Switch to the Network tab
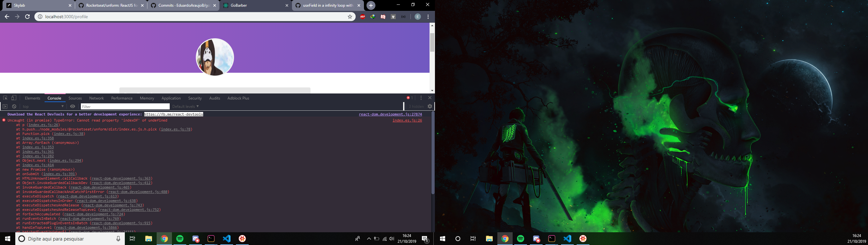Viewport: 868px width, 245px height. [x=96, y=98]
